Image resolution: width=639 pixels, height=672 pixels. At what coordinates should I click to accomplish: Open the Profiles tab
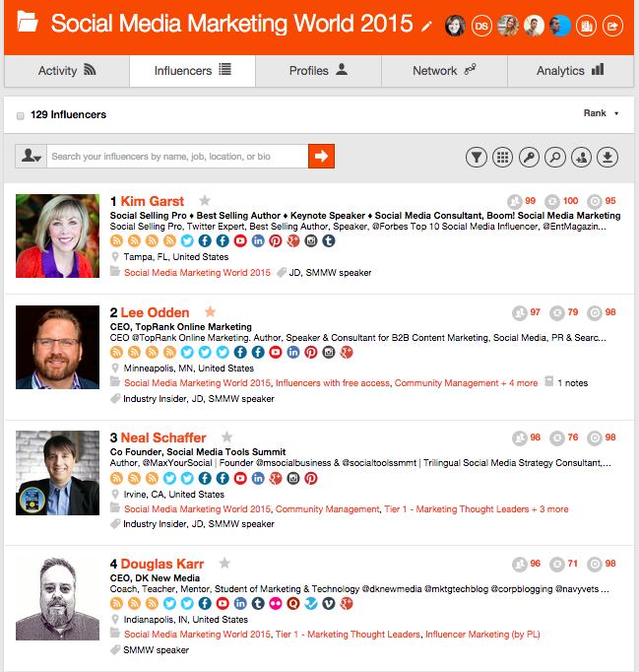[318, 71]
